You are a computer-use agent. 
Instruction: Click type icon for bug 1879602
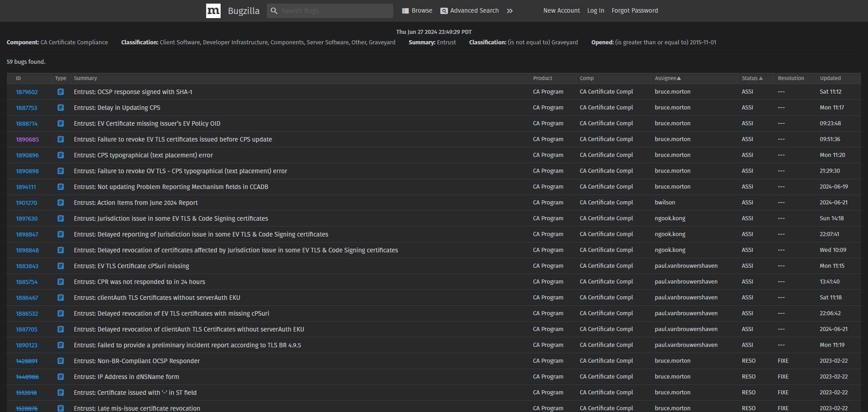pos(61,92)
